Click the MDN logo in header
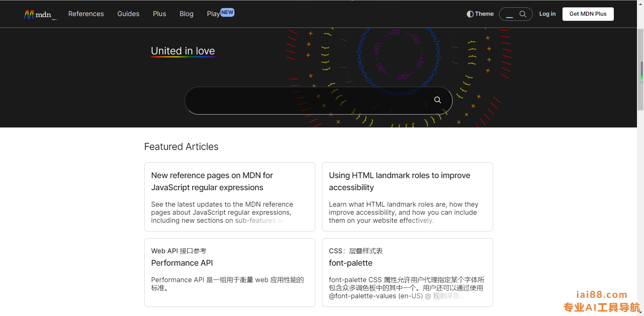The height and width of the screenshot is (316, 644). tap(41, 14)
